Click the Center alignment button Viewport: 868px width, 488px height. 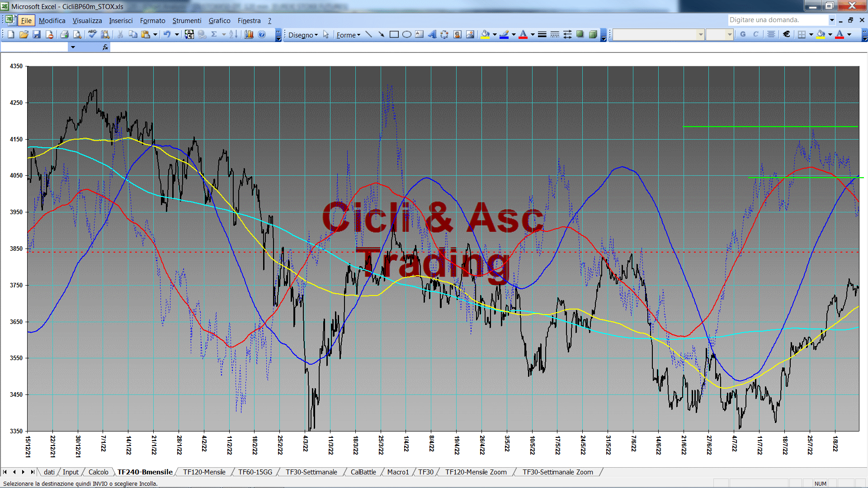point(771,35)
